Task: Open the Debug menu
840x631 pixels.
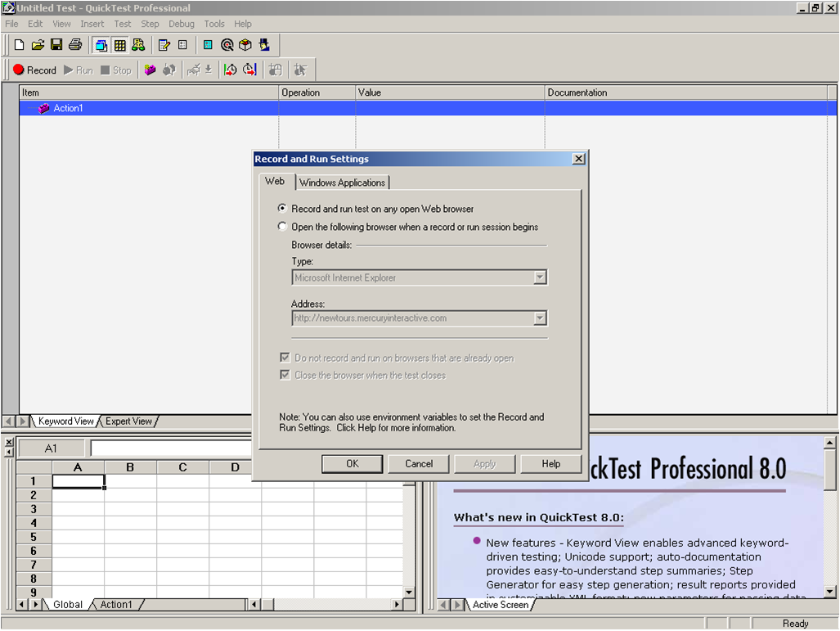Action: [x=181, y=24]
